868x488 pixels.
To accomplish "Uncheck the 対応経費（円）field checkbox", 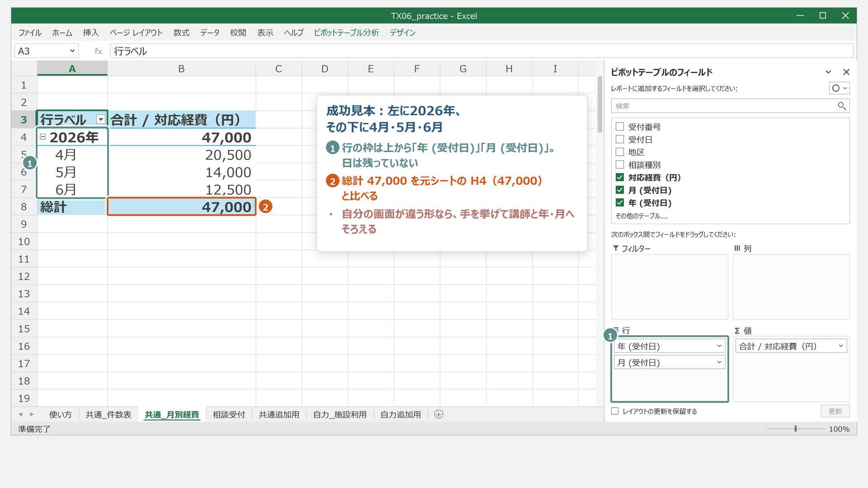I will (x=620, y=178).
